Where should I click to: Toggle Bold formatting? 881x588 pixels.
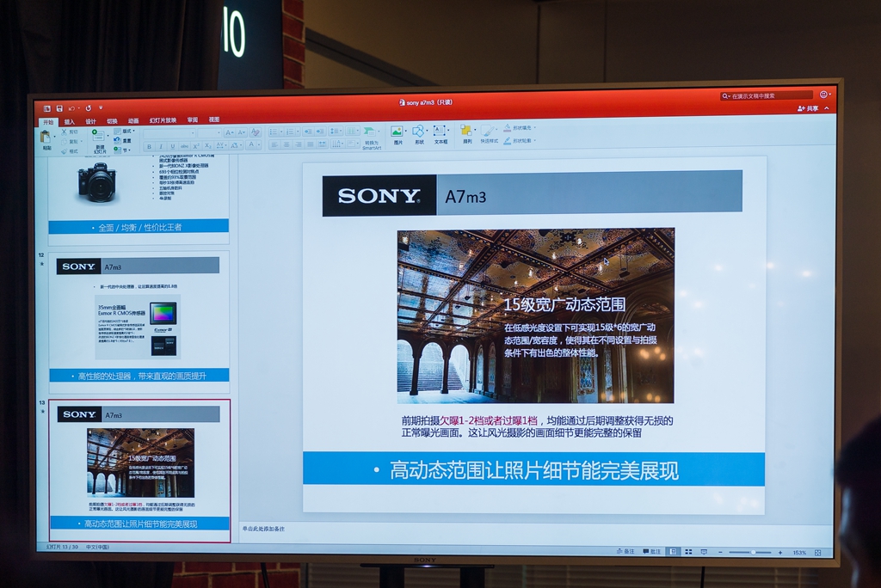click(x=149, y=147)
